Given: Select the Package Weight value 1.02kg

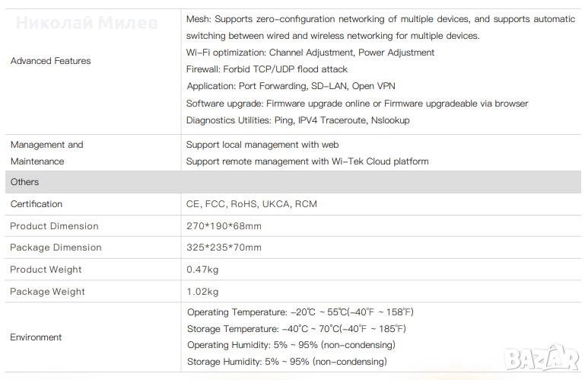Looking at the screenshot, I should click(202, 292).
